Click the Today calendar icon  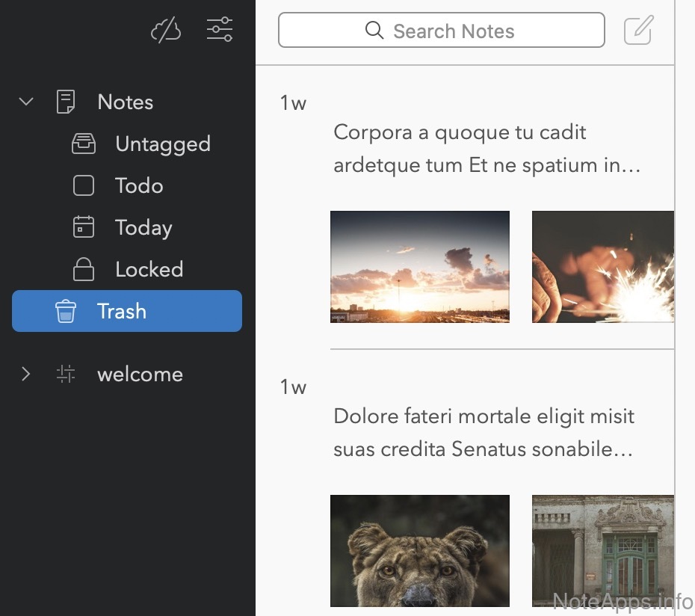coord(84,227)
